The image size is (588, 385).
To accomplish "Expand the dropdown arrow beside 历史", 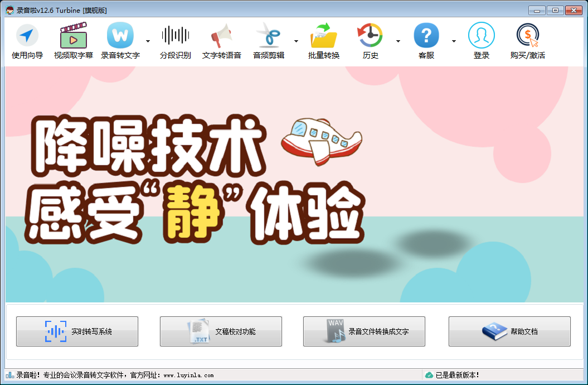I will (399, 41).
